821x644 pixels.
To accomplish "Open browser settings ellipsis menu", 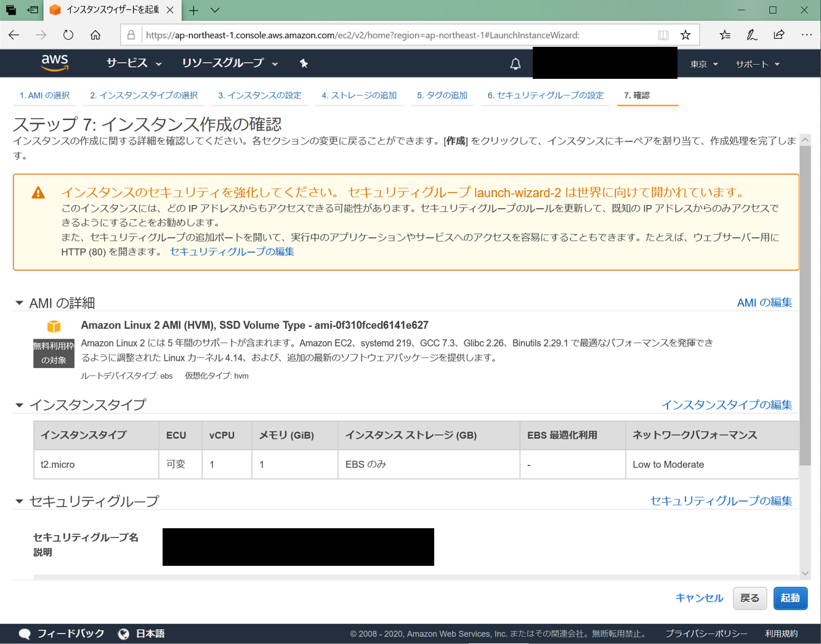I will [806, 35].
